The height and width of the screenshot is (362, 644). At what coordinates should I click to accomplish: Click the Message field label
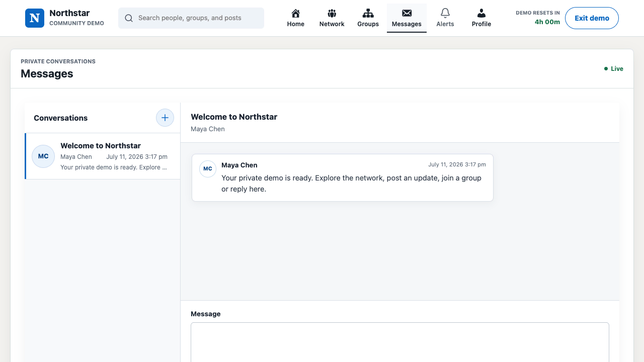pos(206,314)
